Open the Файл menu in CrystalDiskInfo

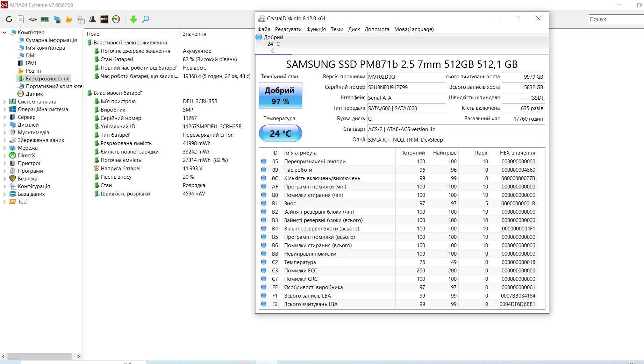click(264, 29)
